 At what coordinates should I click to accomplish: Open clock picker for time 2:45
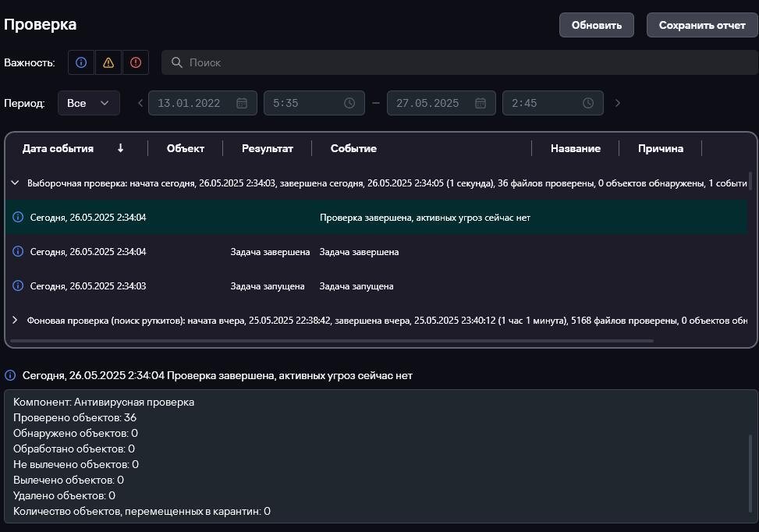point(588,103)
